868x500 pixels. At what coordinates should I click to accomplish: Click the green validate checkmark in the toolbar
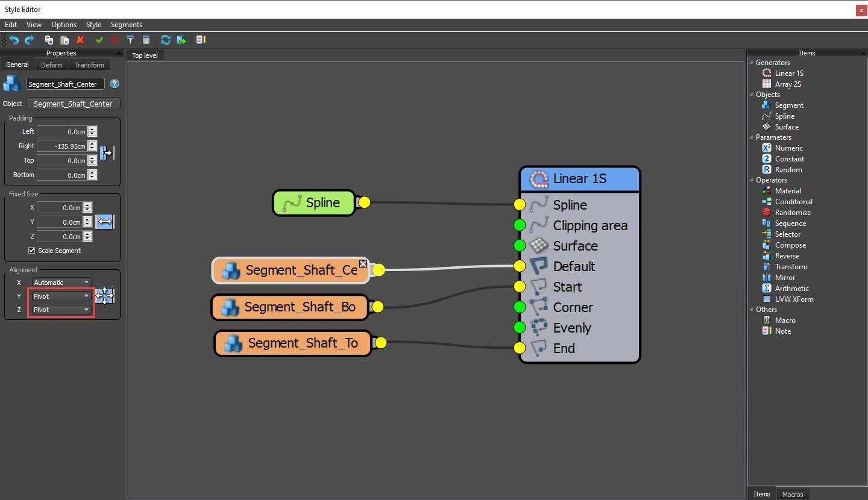point(99,40)
